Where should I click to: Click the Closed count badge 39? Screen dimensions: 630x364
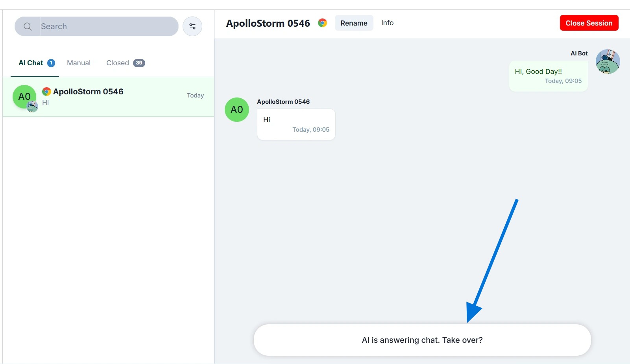coord(139,63)
